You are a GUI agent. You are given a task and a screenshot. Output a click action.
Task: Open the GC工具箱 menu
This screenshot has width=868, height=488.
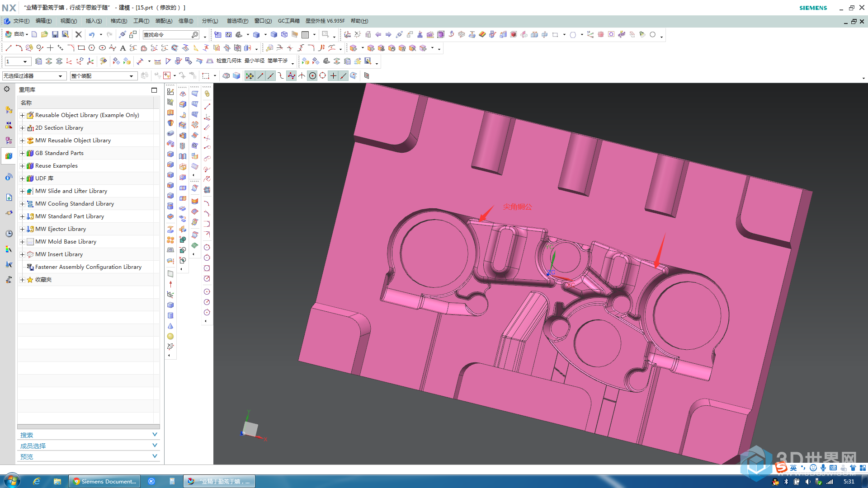288,21
